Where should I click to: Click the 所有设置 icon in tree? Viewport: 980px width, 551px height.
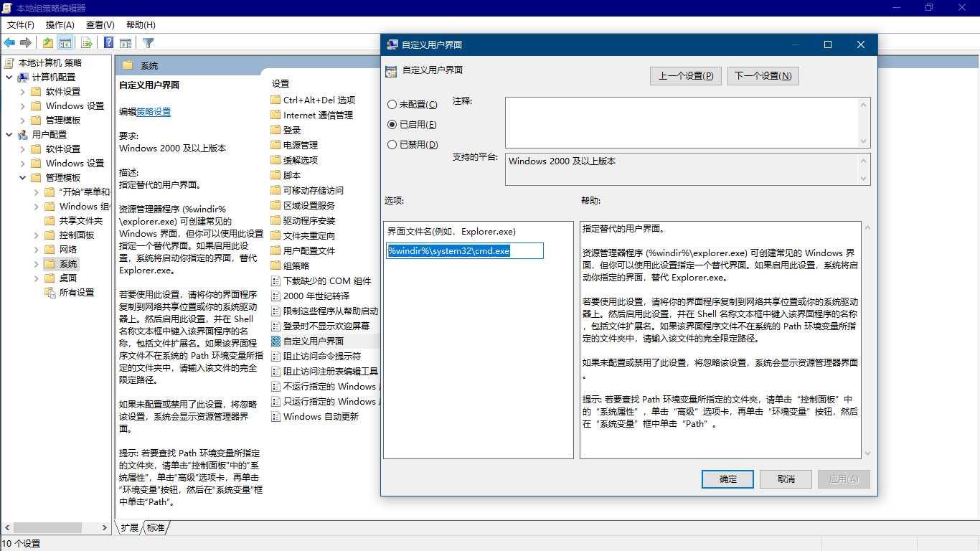click(x=50, y=293)
